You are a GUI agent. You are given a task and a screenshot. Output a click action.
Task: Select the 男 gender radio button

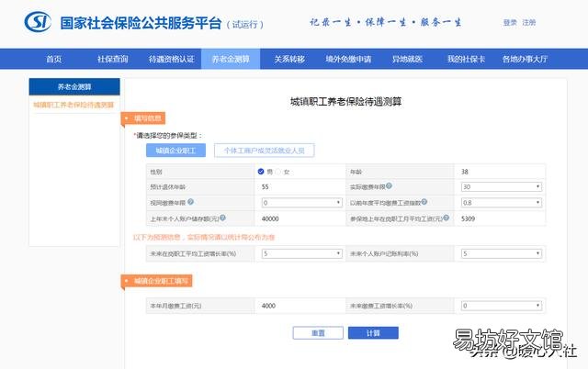tap(261, 172)
